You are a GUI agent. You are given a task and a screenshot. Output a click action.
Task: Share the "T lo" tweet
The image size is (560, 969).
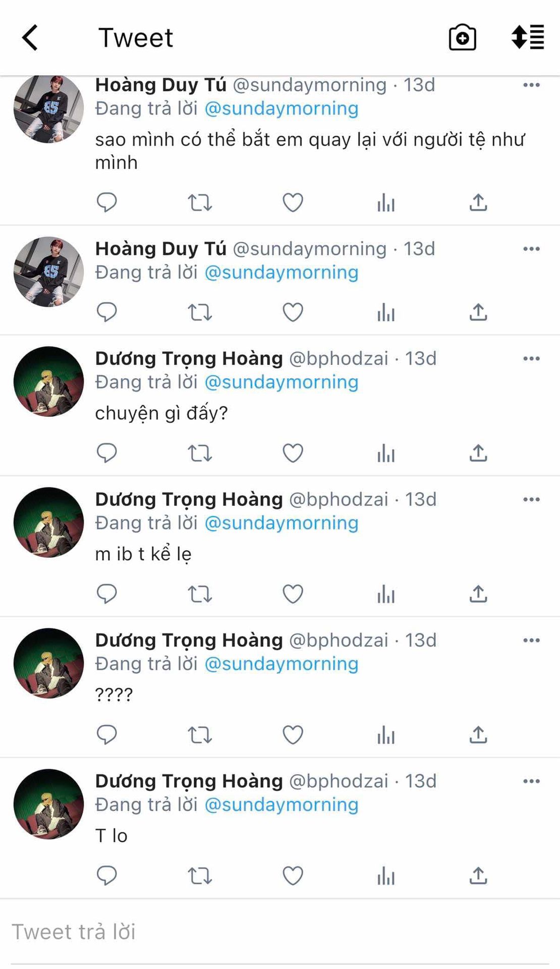click(x=478, y=876)
